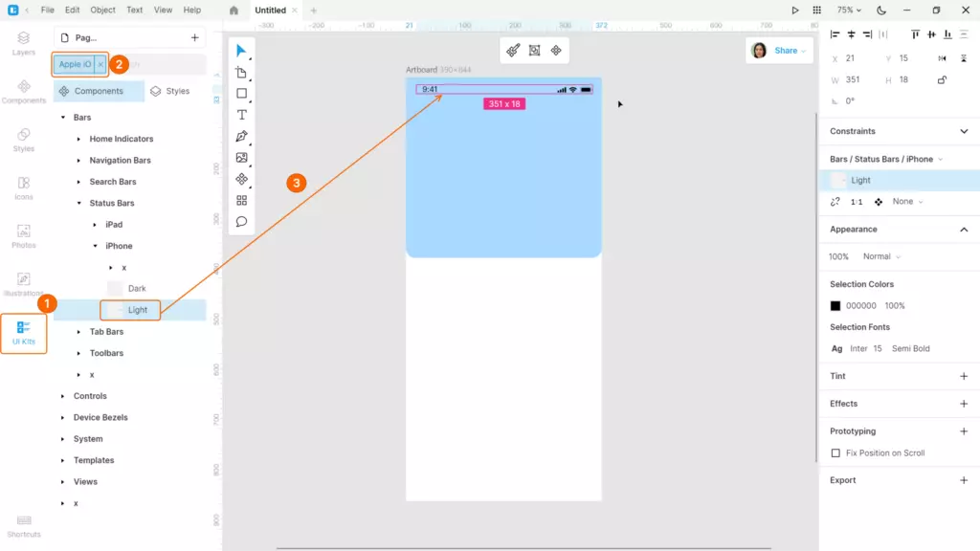Add an Export setting with plus
The width and height of the screenshot is (980, 551).
[x=964, y=480]
